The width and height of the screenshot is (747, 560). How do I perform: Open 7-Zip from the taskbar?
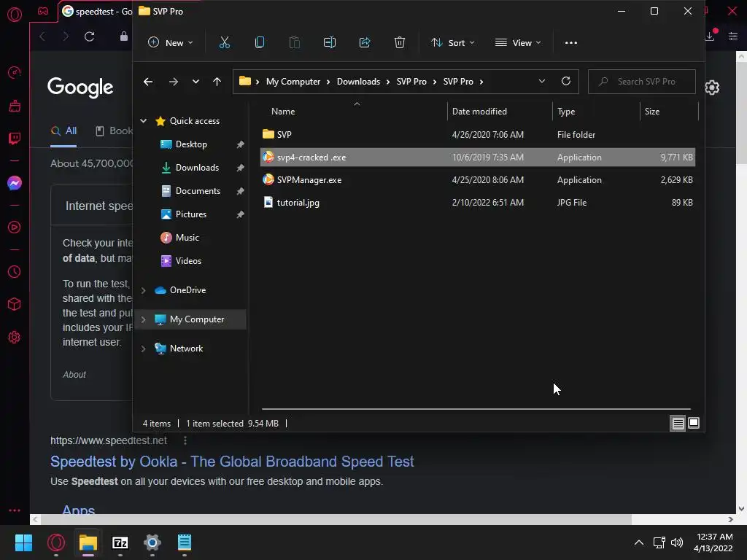(120, 542)
